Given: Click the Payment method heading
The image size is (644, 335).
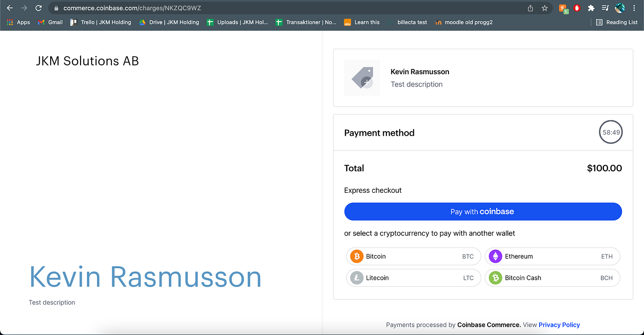Looking at the screenshot, I should pyautogui.click(x=379, y=133).
